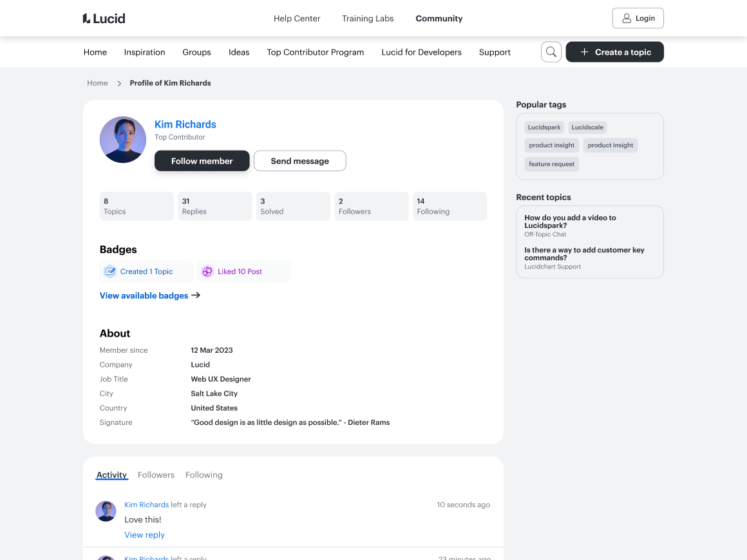The image size is (747, 560).
Task: Click the breadcrumb chevron after Home
Action: click(x=119, y=83)
